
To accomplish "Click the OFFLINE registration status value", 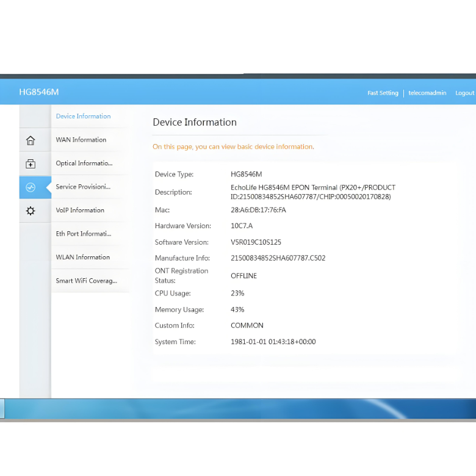I will click(243, 276).
